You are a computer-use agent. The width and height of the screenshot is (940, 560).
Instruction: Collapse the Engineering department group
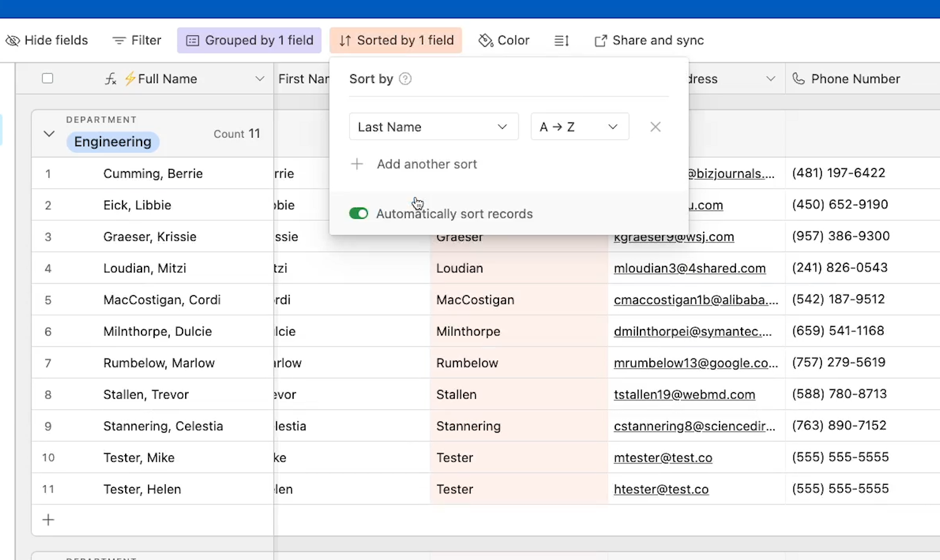(49, 134)
